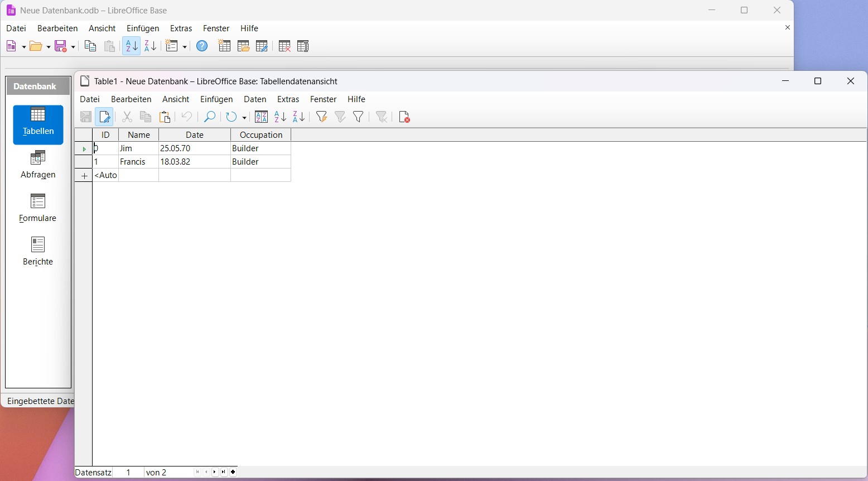Open Hilfe menu in the Base main window
868x481 pixels.
pos(249,28)
